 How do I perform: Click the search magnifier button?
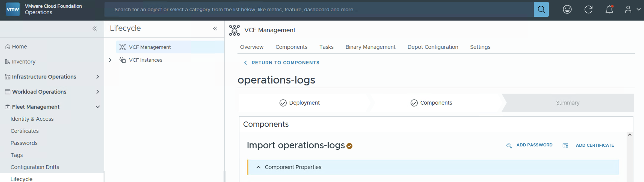pyautogui.click(x=541, y=10)
